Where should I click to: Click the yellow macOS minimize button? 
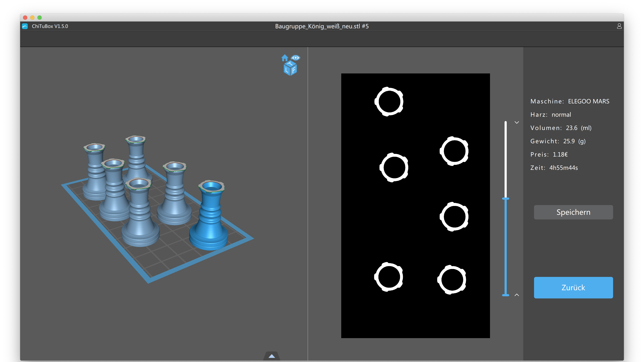click(32, 17)
